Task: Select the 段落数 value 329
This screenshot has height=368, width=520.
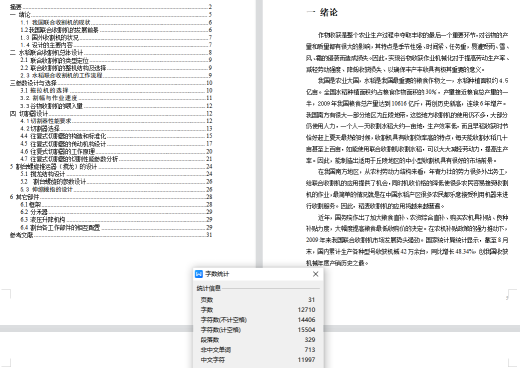Action: [x=310, y=340]
